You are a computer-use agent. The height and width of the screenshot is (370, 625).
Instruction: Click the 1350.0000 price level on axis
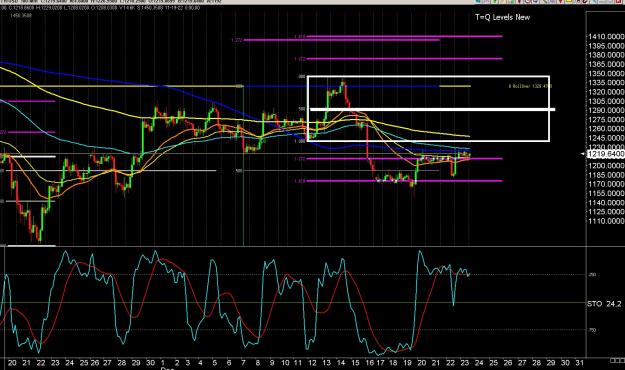(606, 74)
